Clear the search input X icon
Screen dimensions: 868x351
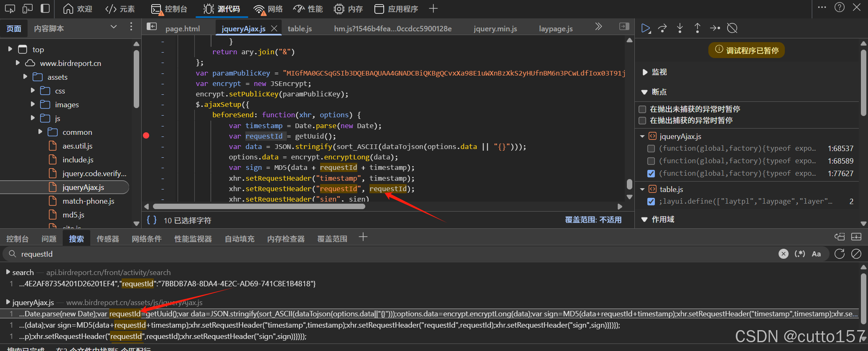784,254
